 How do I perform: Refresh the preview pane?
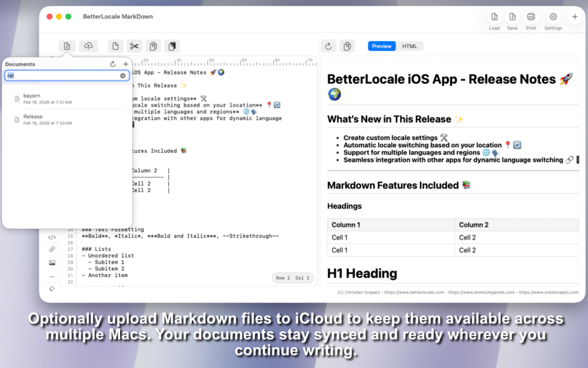pos(328,46)
